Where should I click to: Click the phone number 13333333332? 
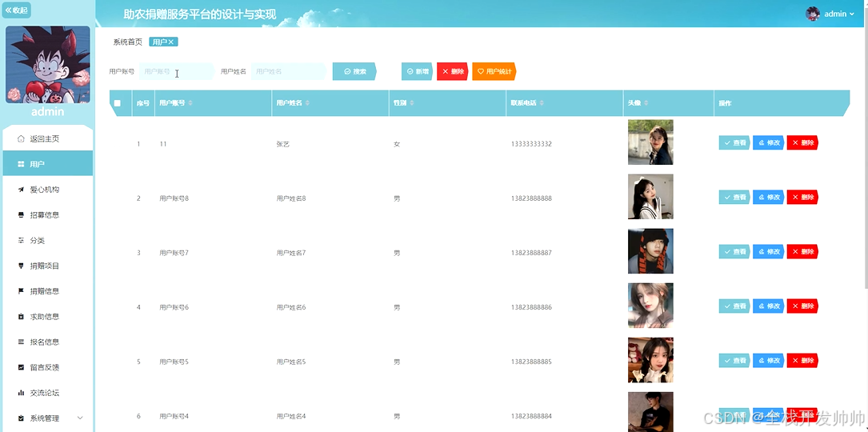[531, 144]
